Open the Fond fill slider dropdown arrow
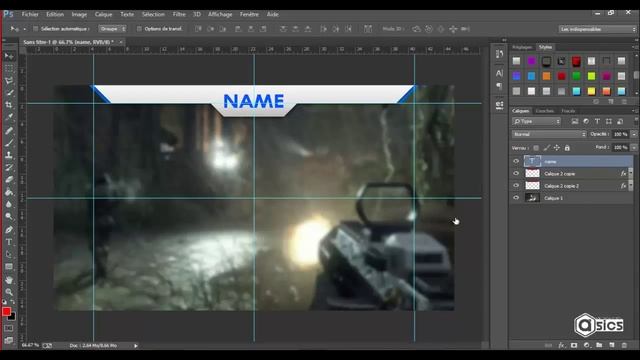Viewport: 640px width, 360px height. click(634, 147)
